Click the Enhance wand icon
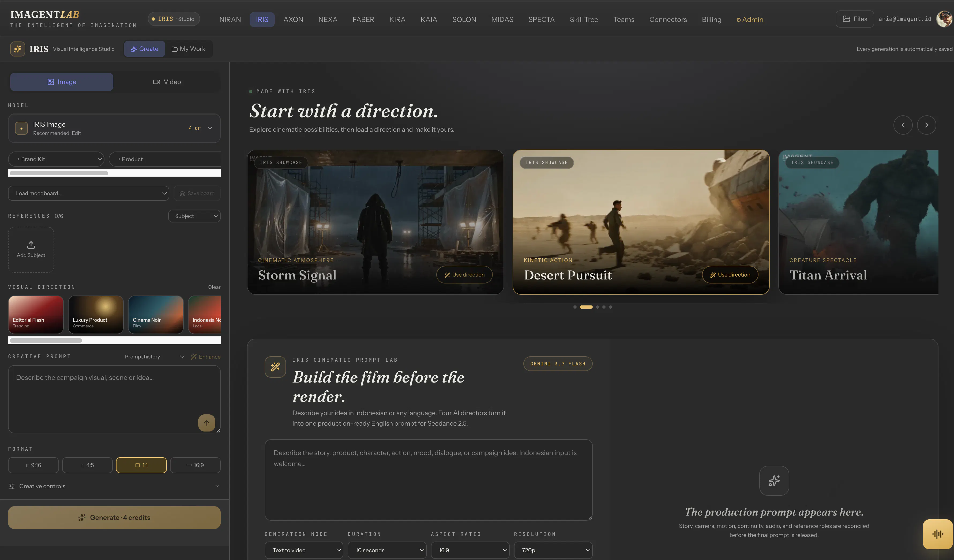 193,357
